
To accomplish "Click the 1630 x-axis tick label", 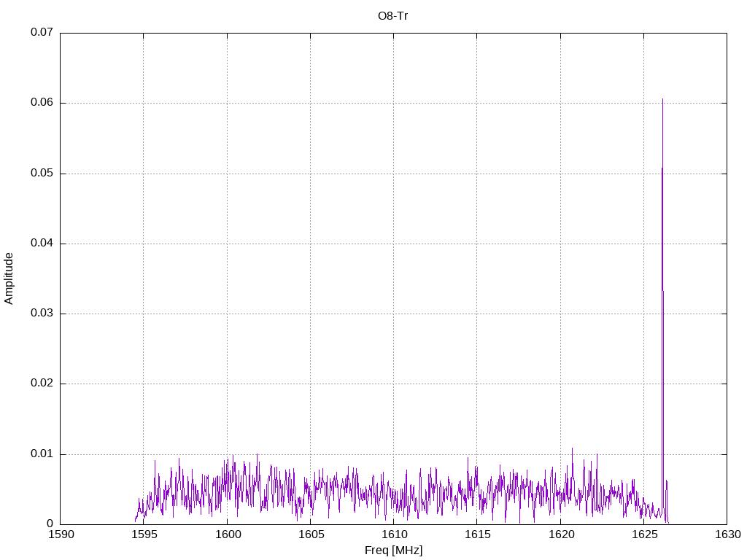I will (x=727, y=534).
